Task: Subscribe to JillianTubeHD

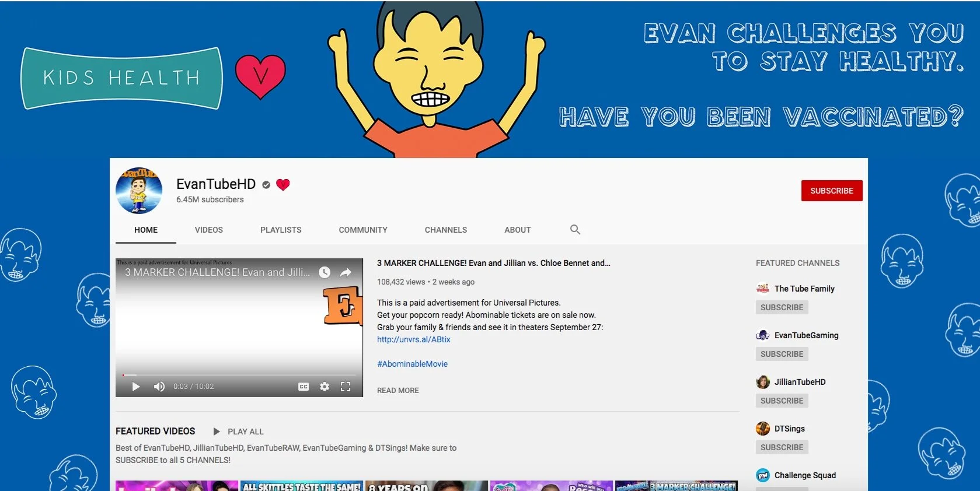Action: pos(782,401)
